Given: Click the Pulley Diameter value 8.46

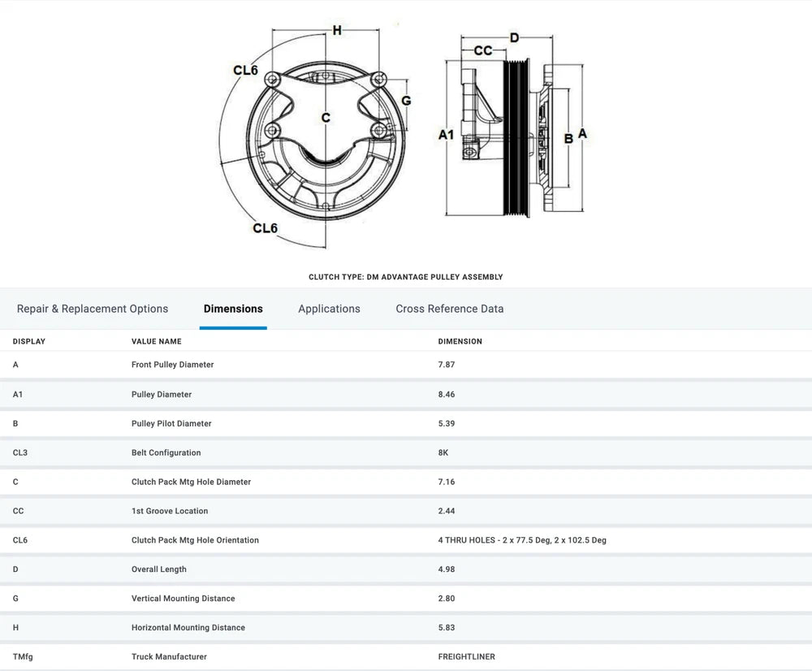Looking at the screenshot, I should (447, 394).
